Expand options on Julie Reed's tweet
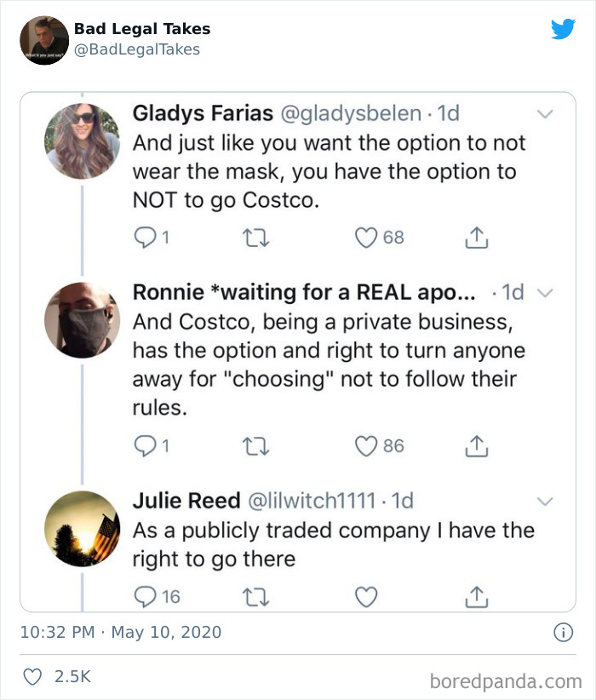 pyautogui.click(x=546, y=501)
